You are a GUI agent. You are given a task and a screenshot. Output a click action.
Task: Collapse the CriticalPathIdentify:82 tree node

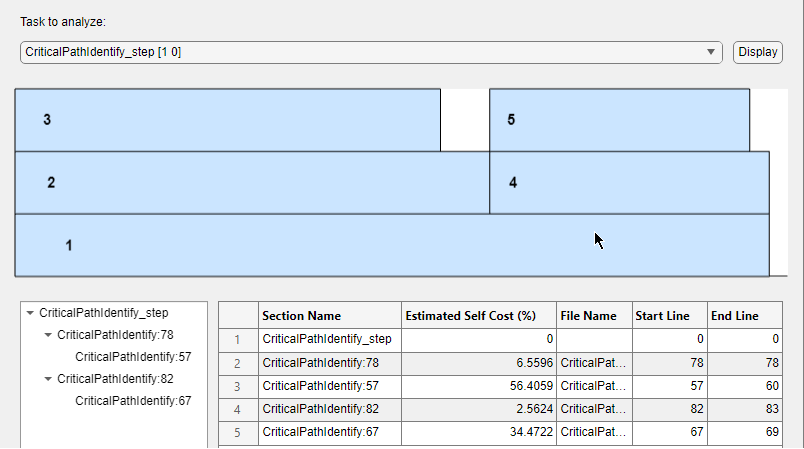[x=48, y=379]
